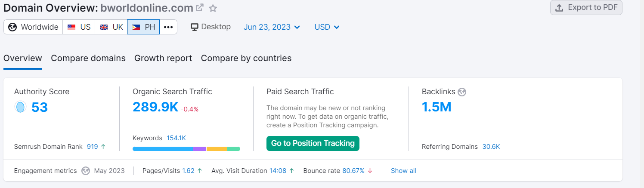Click Go to Position Tracking button
644x188 pixels.
[x=313, y=143]
